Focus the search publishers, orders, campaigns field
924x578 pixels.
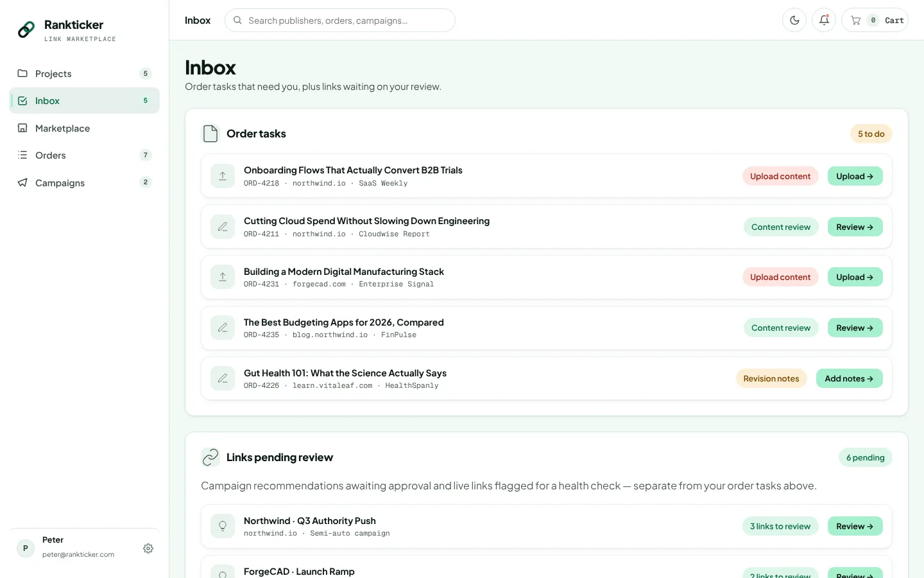(x=340, y=20)
